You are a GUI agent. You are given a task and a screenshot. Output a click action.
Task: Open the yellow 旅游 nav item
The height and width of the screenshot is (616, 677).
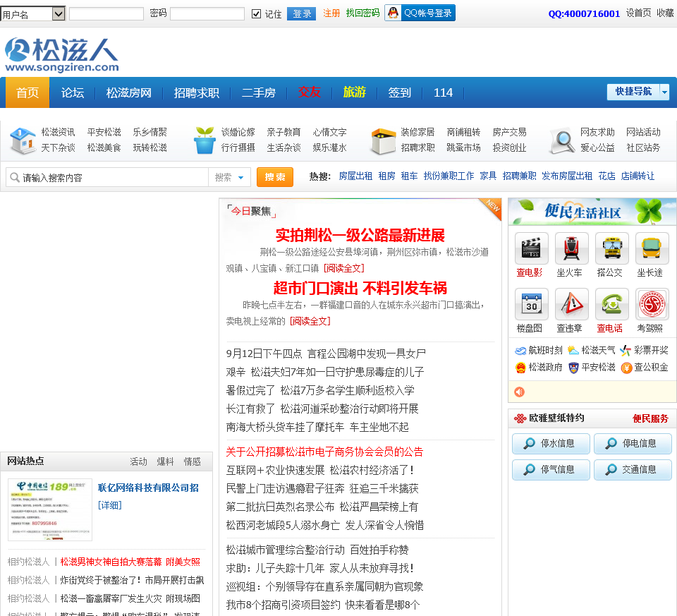[355, 92]
